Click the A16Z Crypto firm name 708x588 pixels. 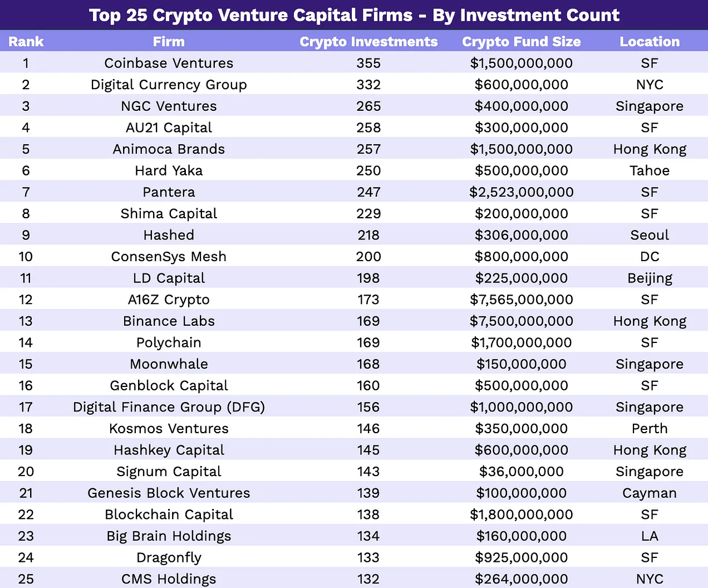(169, 300)
